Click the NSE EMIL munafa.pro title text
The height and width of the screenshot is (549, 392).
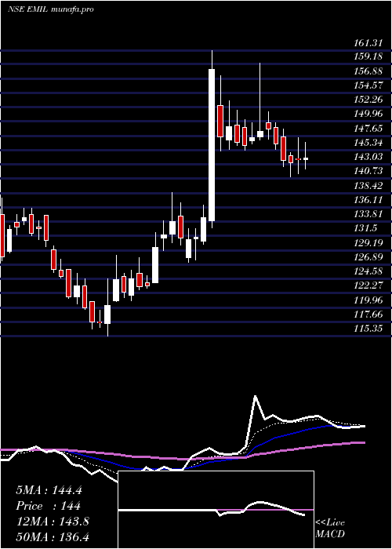51,9
